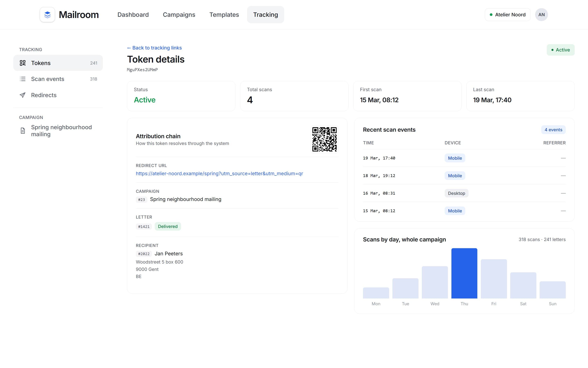Click Mobile badge on 18 Mar, 19:12 row
The width and height of the screenshot is (588, 368).
pos(455,176)
